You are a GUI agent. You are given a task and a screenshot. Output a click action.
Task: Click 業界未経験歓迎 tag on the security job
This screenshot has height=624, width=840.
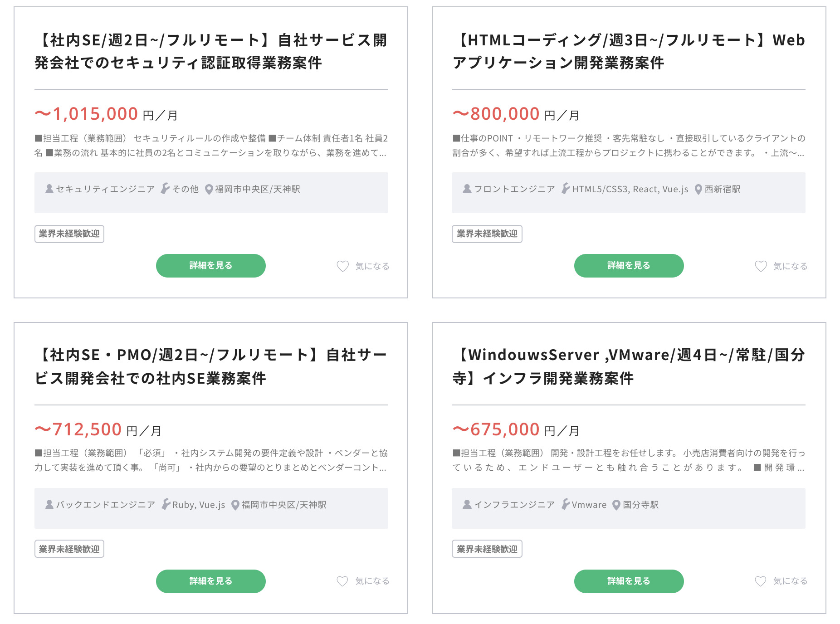point(69,234)
